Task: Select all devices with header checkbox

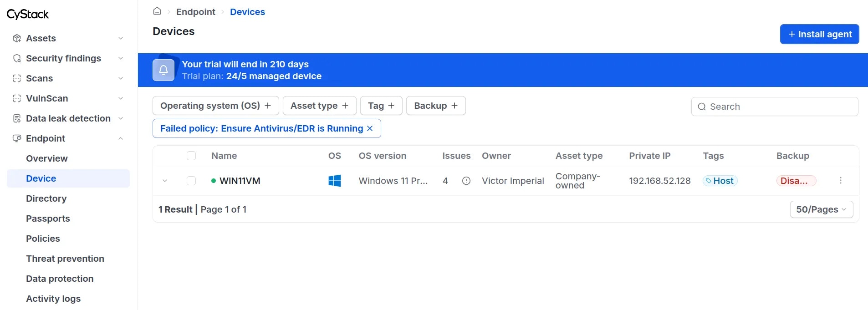Action: coord(191,156)
